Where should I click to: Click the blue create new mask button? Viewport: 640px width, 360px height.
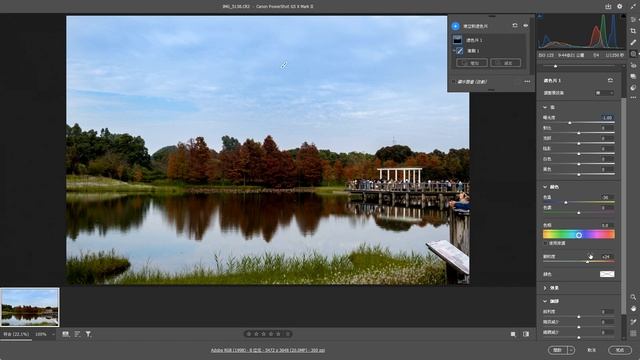tap(456, 26)
